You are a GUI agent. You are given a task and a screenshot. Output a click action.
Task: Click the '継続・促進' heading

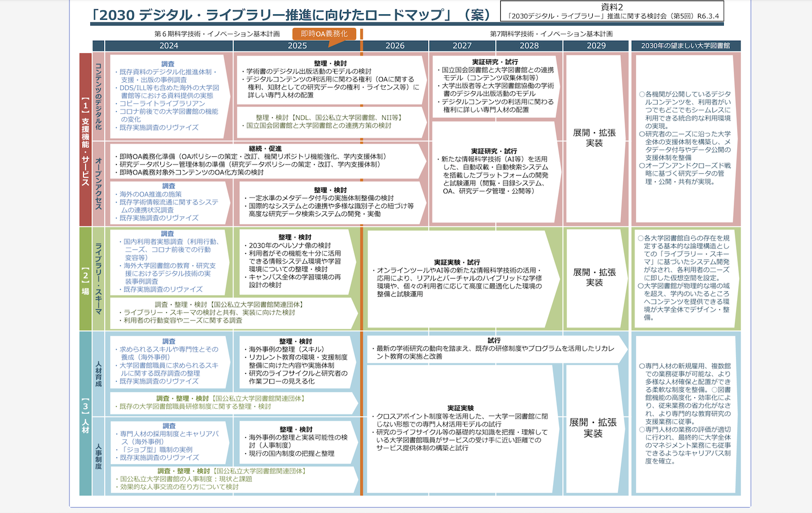[x=265, y=149]
